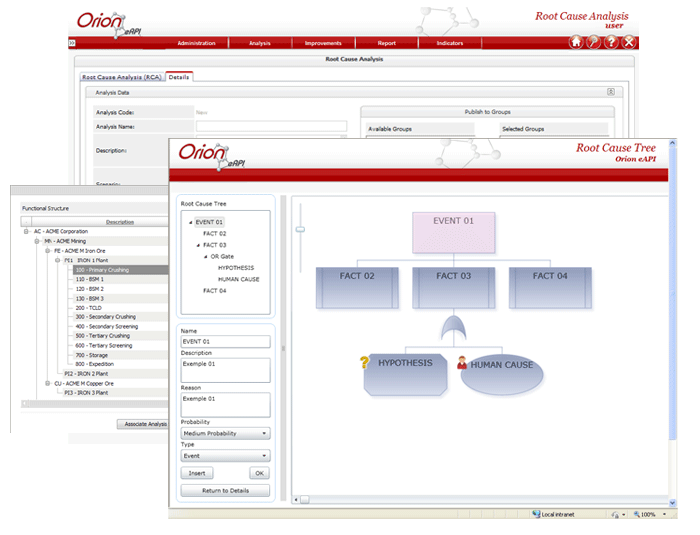
Task: Open the Probability dropdown
Action: click(x=225, y=434)
